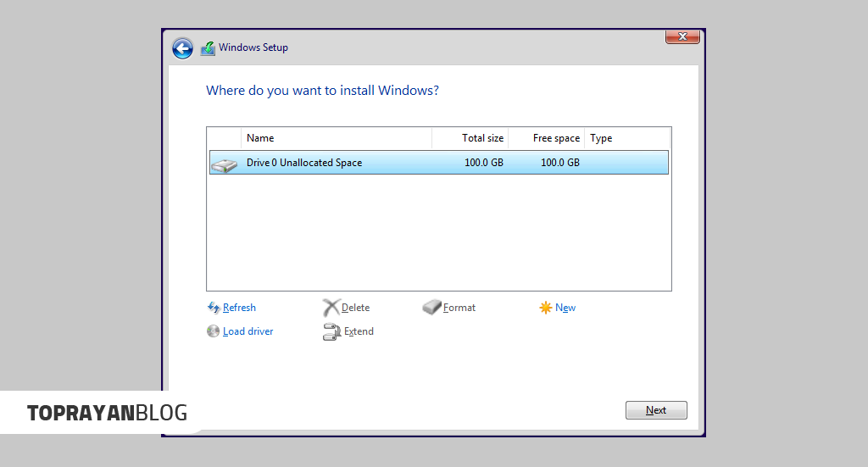Click the Format drive icon
Screen dimensions: 868x467
point(431,307)
